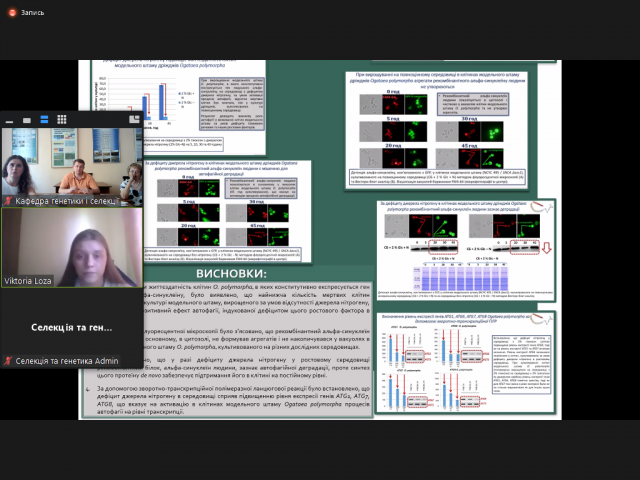Image resolution: width=640 pixels, height=480 pixels.
Task: Click muted mic icon on Селекція та генетика Admin
Action: coord(8,361)
